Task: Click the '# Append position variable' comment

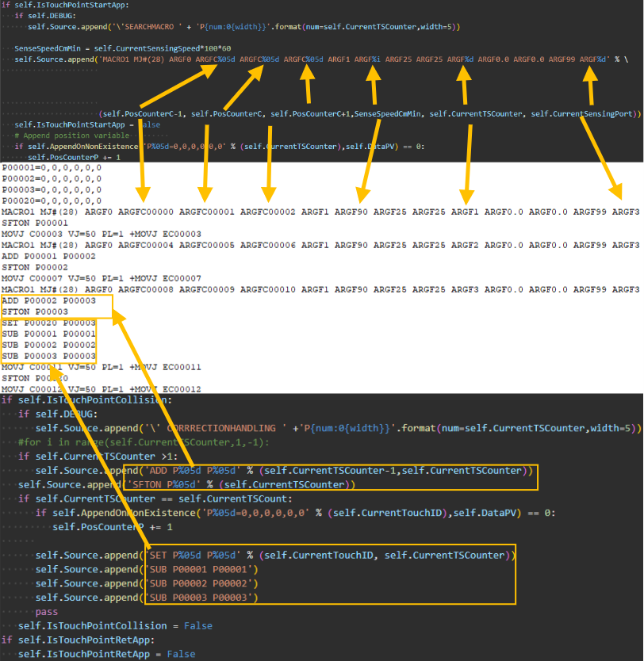Action: pos(71,136)
